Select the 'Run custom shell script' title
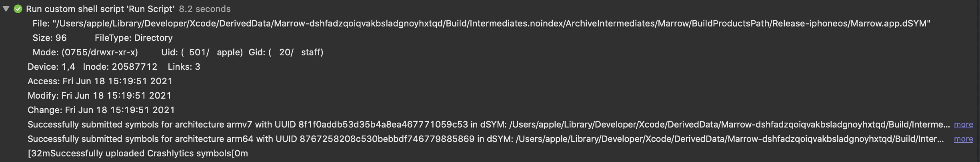The height and width of the screenshot is (162, 980). pos(100,9)
